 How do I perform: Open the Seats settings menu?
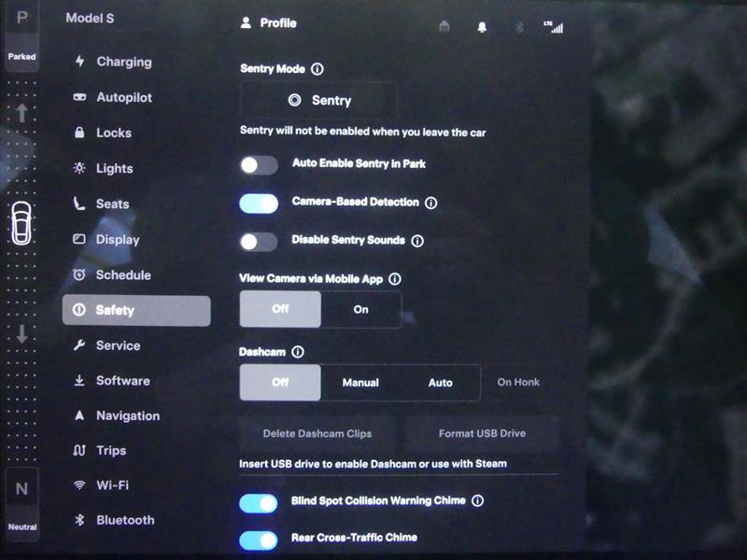click(x=102, y=203)
